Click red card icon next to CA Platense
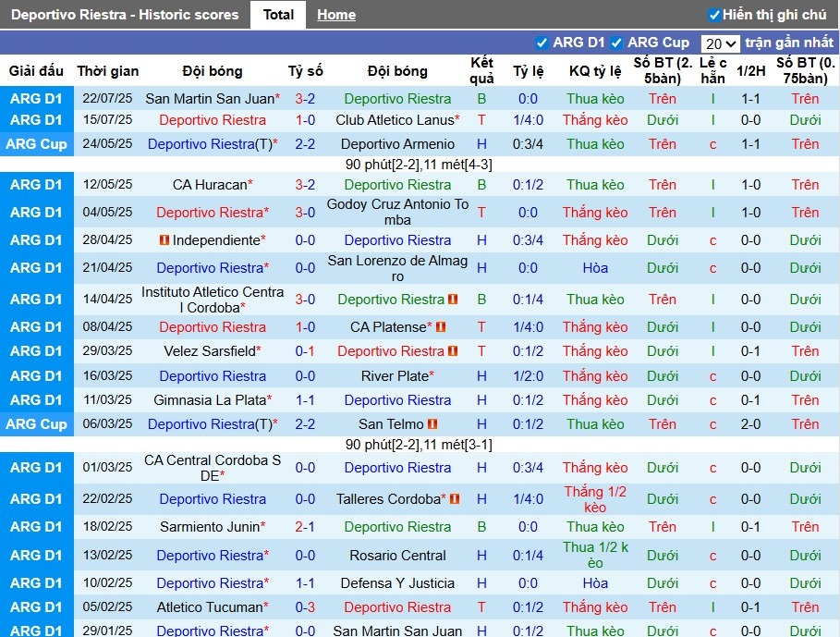The image size is (840, 637). (x=441, y=326)
